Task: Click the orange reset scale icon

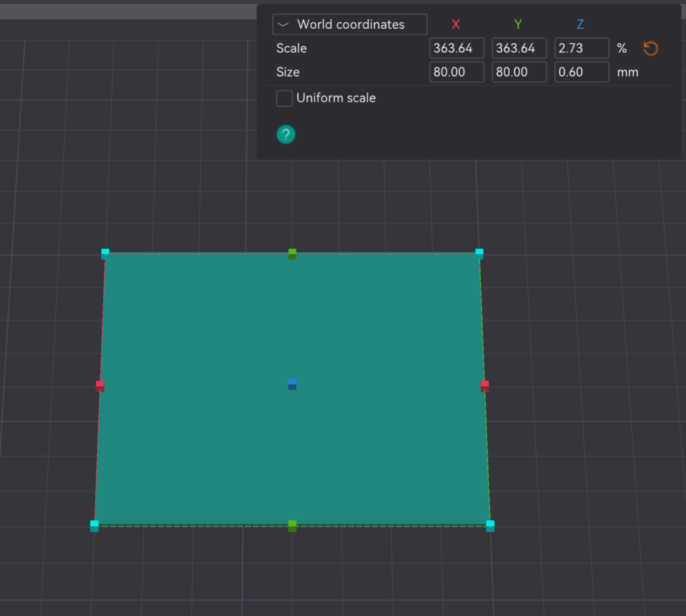Action: pos(650,48)
